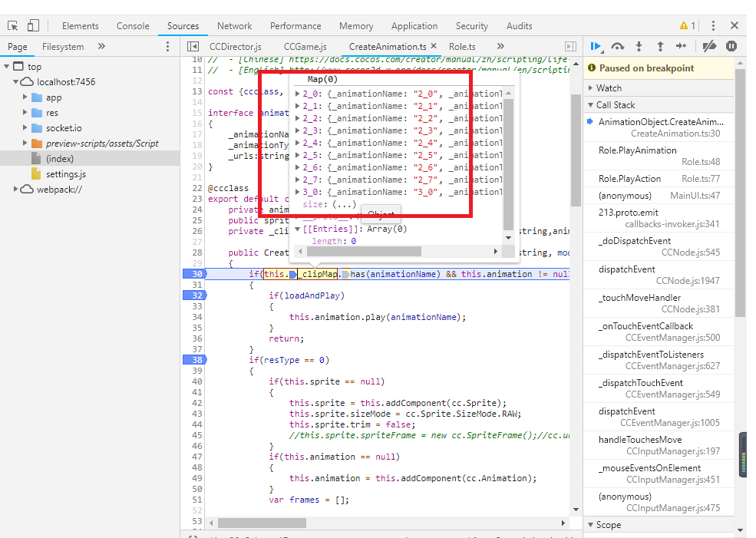Hide the navigator sidebar icon

tap(193, 46)
